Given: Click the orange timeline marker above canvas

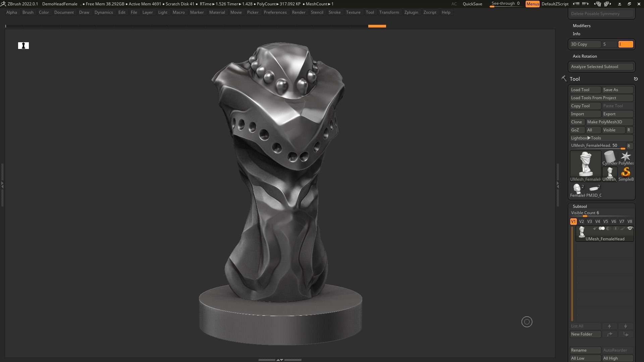Looking at the screenshot, I should click(x=377, y=26).
